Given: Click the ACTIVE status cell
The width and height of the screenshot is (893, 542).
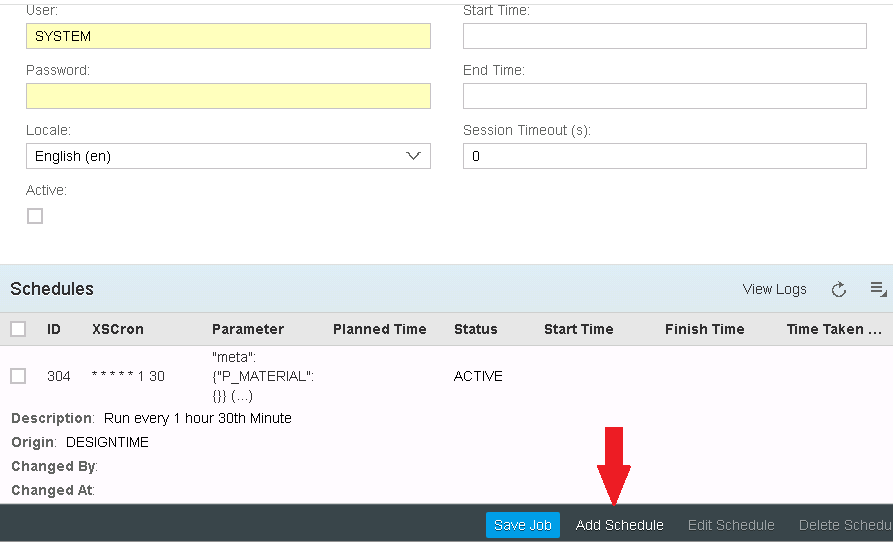Looking at the screenshot, I should tap(478, 376).
